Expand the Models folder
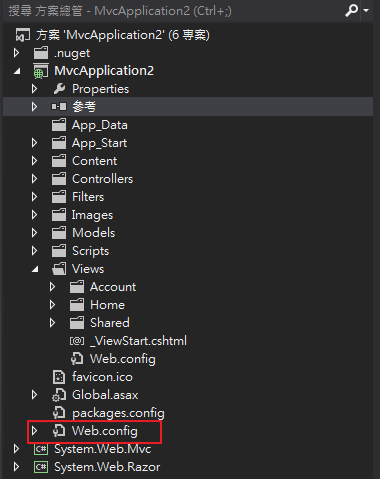 click(34, 233)
